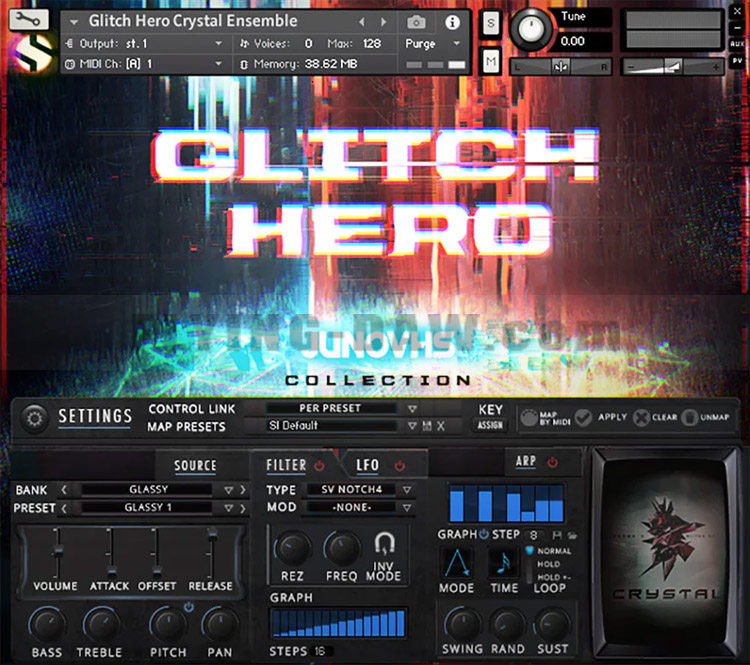The image size is (750, 665).
Task: Open the wrench instrument edit tool
Action: (28, 20)
